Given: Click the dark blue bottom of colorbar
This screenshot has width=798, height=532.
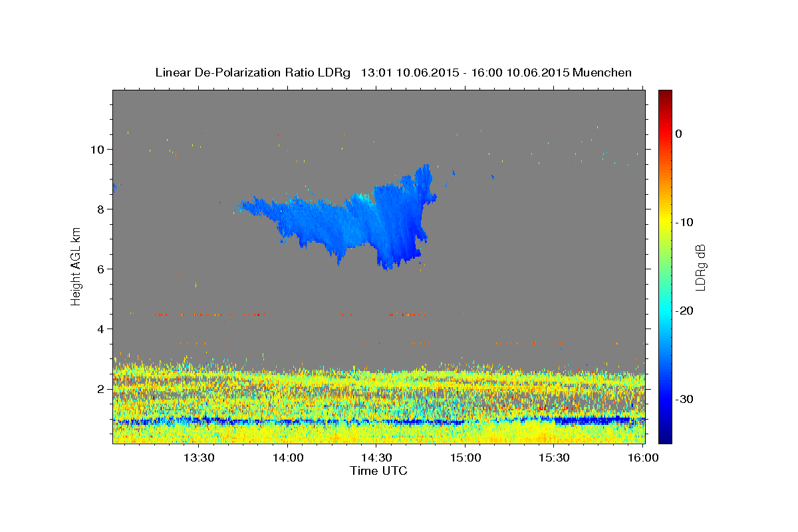Looking at the screenshot, I should (665, 436).
